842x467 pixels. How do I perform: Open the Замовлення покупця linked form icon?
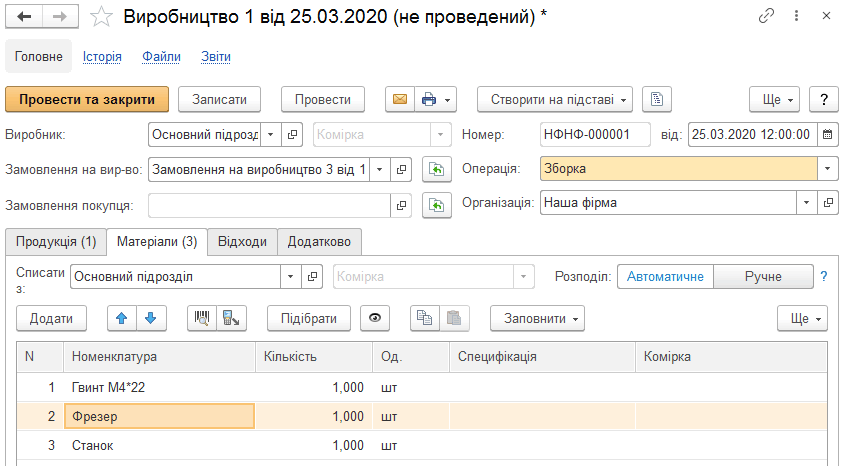(401, 206)
